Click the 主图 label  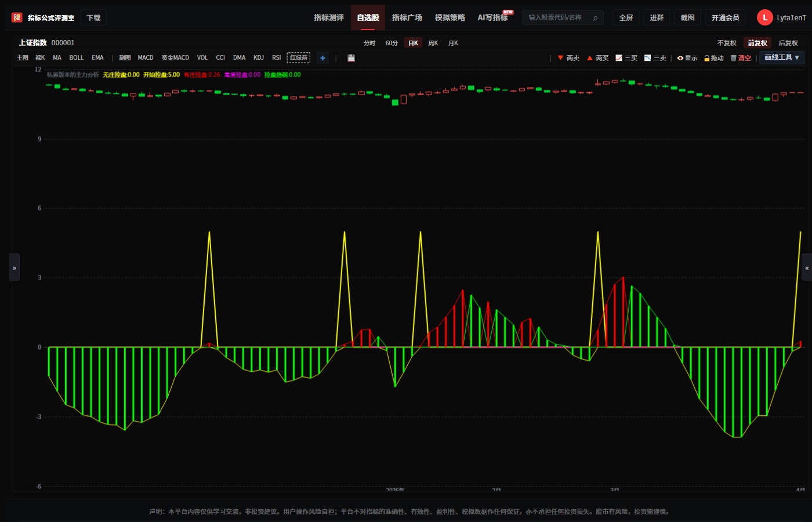pyautogui.click(x=23, y=58)
